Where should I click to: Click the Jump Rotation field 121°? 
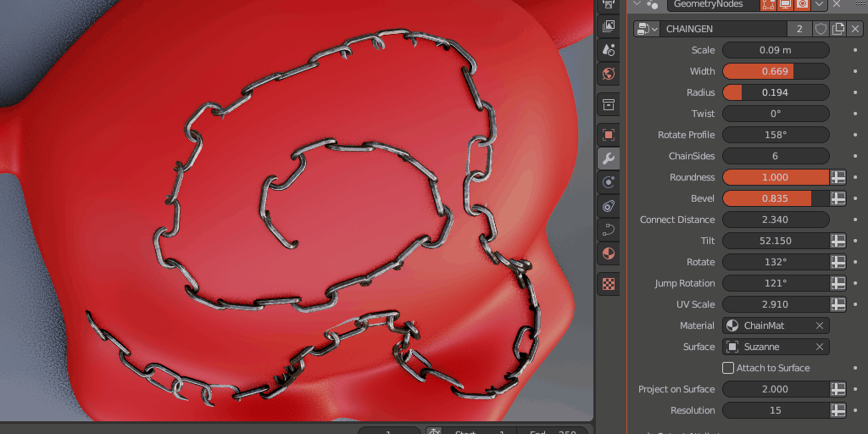pyautogui.click(x=776, y=283)
